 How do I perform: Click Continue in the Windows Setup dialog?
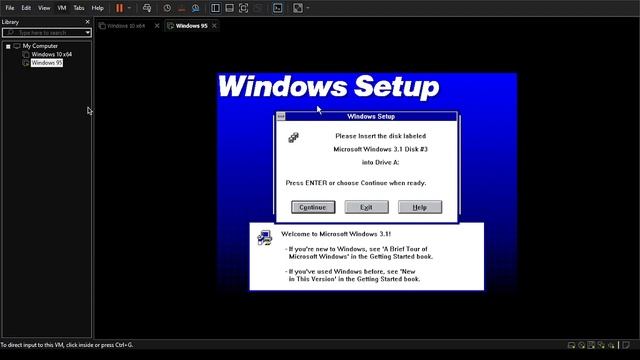[x=313, y=207]
